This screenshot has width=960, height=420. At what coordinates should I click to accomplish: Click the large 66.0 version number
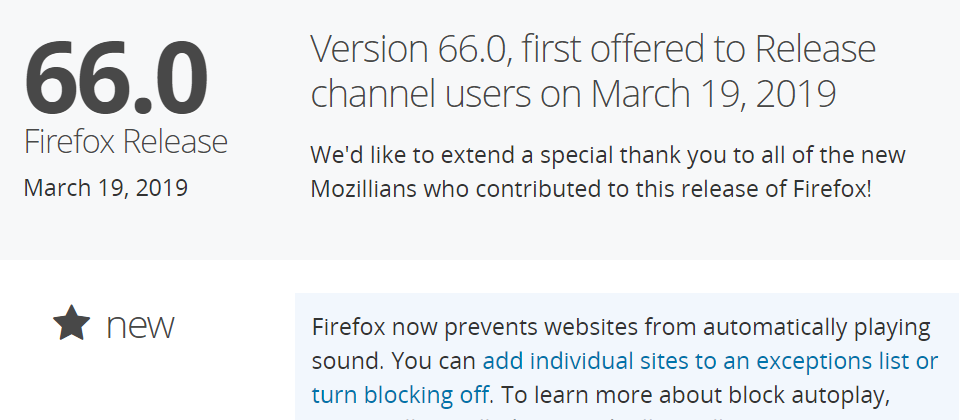(115, 76)
